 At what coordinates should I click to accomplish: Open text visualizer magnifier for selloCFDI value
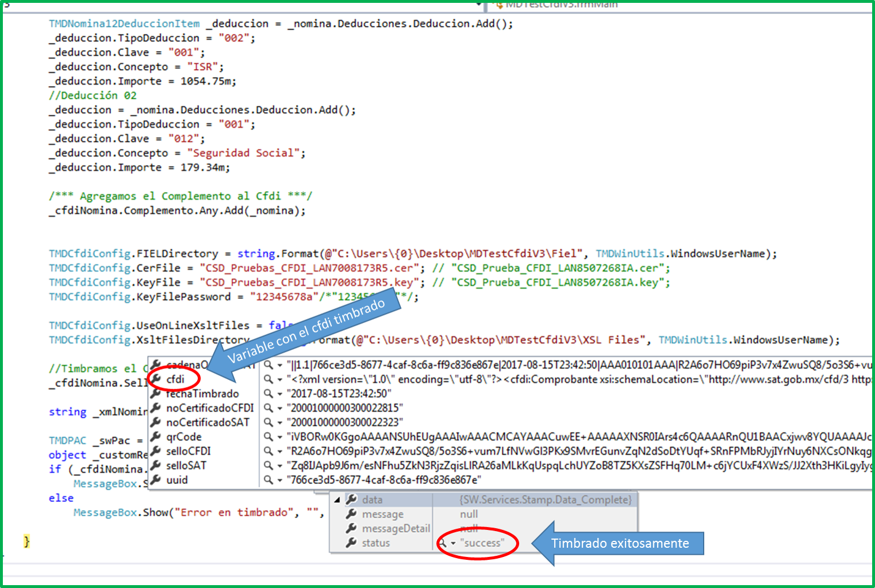pyautogui.click(x=268, y=451)
